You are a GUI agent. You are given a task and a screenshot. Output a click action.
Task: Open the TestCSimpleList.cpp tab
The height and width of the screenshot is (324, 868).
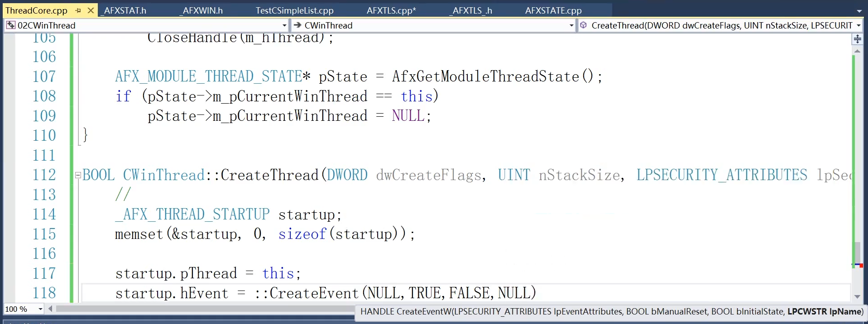294,10
